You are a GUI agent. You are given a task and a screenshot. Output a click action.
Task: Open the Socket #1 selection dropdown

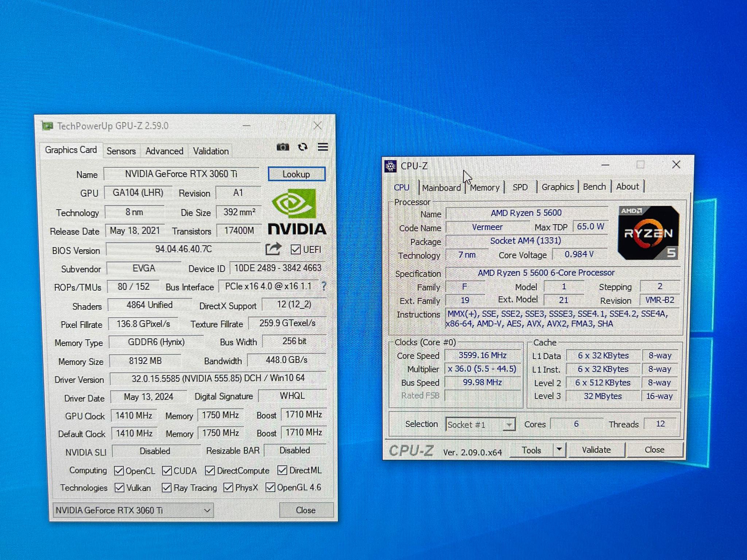pos(480,425)
